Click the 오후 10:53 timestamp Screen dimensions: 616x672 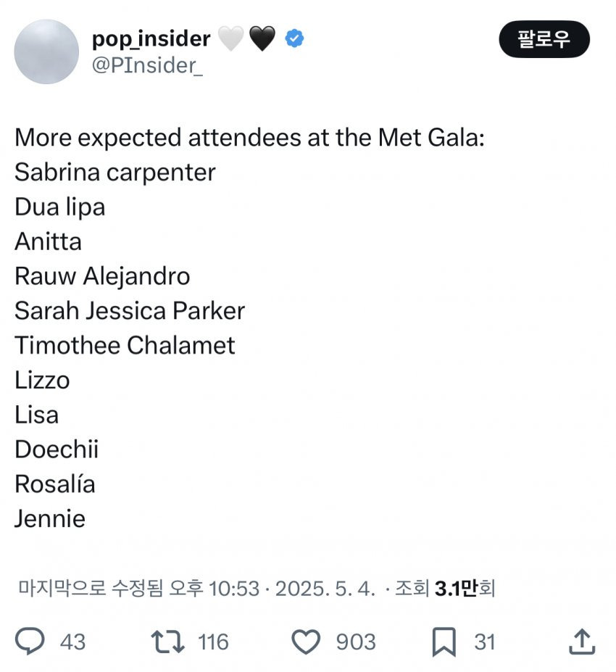tap(215, 588)
